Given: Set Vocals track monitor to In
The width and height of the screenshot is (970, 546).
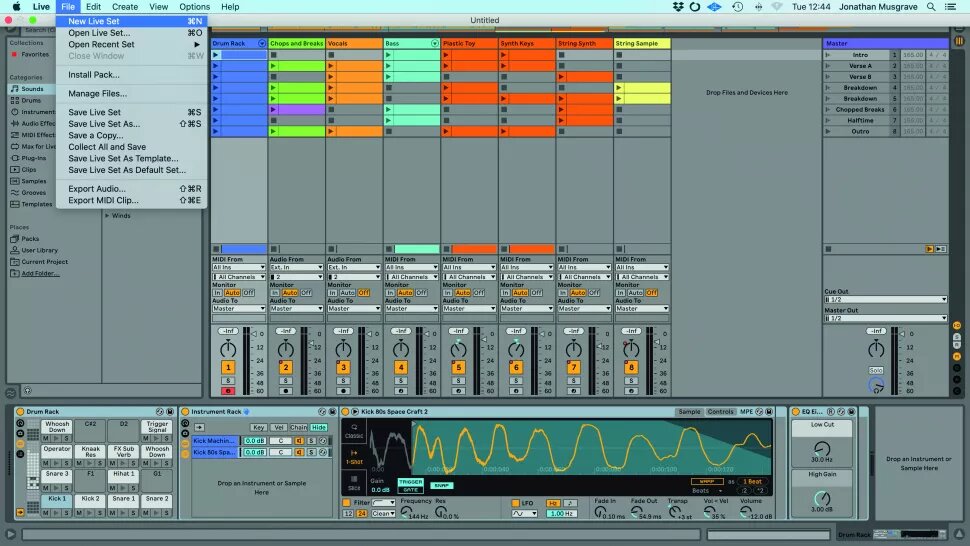Looking at the screenshot, I should pos(332,293).
